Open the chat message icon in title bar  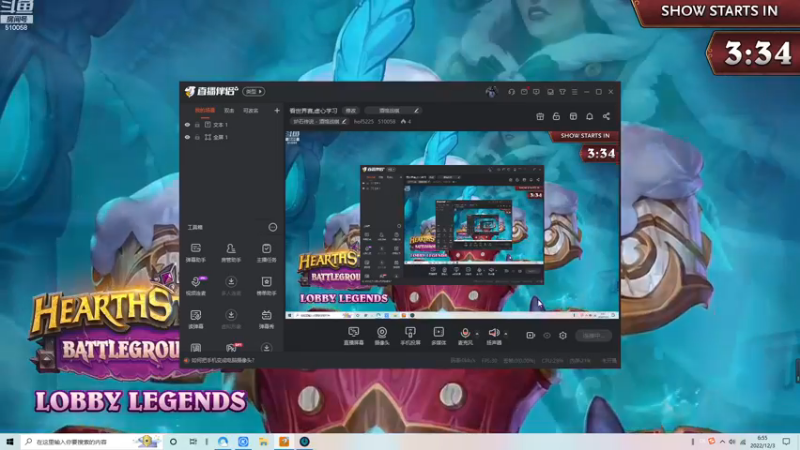(x=536, y=92)
